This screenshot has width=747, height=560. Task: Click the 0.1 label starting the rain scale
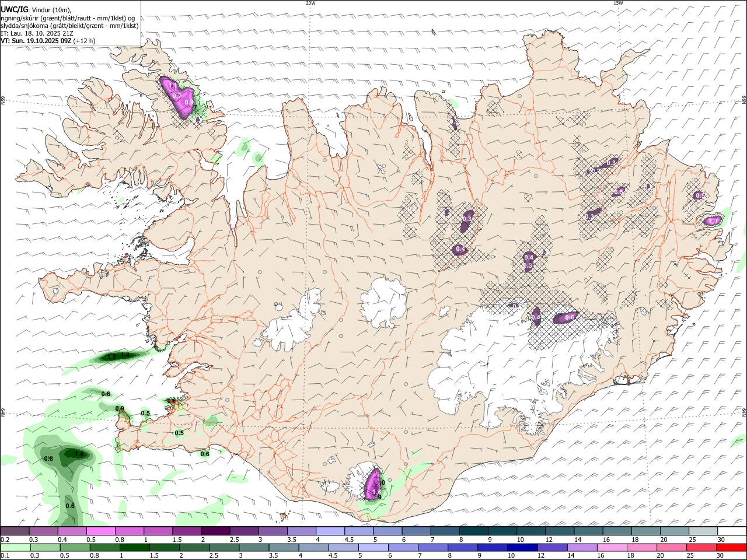pos(5,556)
